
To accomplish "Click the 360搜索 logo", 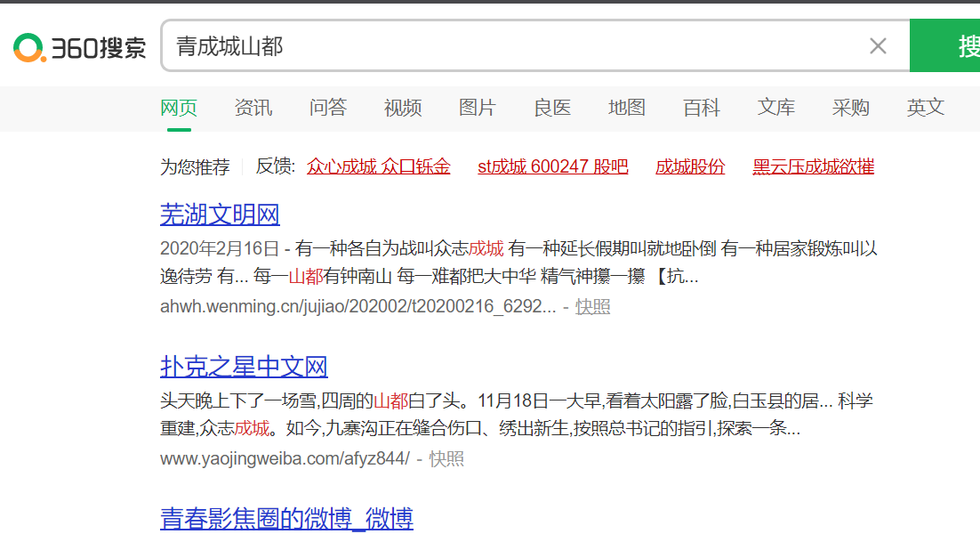I will (78, 45).
